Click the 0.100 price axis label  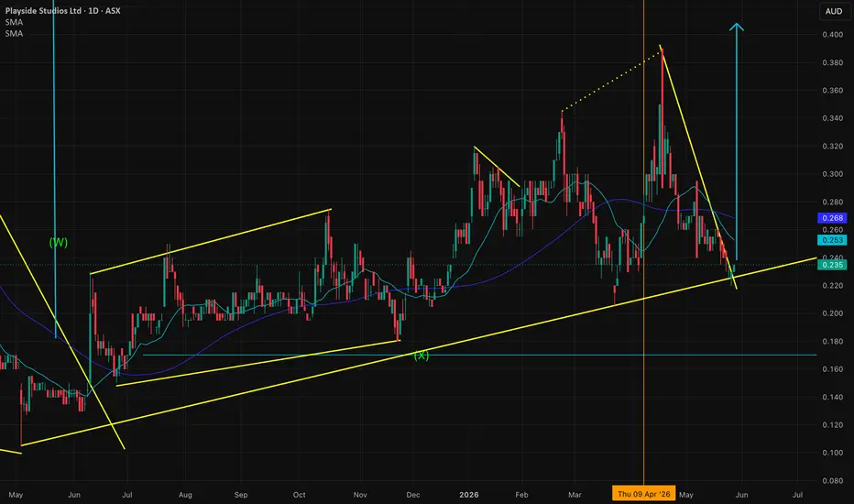[x=832, y=453]
